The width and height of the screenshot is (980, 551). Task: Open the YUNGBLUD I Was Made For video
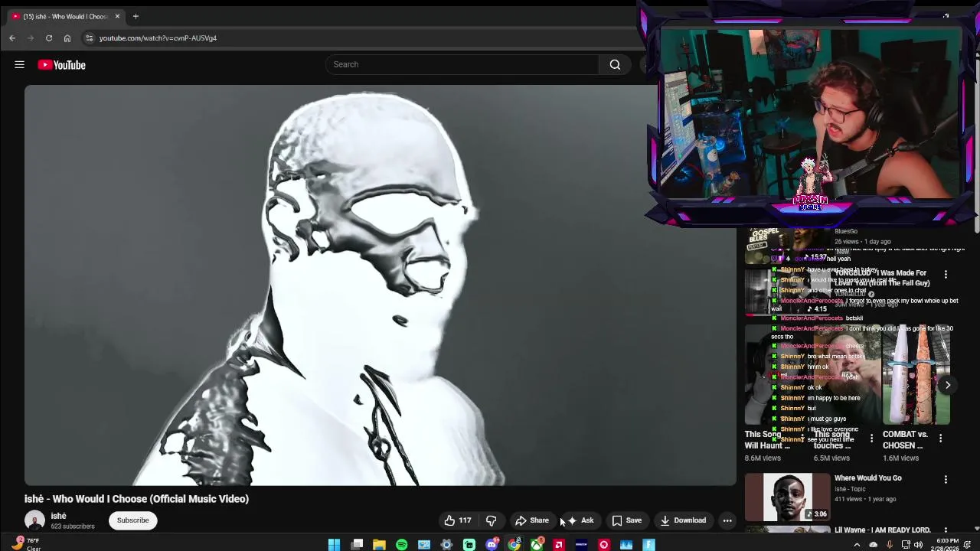[880, 278]
